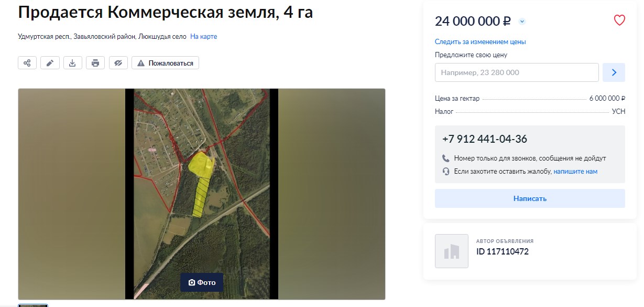Print the listing with printer icon
The image size is (644, 307).
tap(95, 63)
